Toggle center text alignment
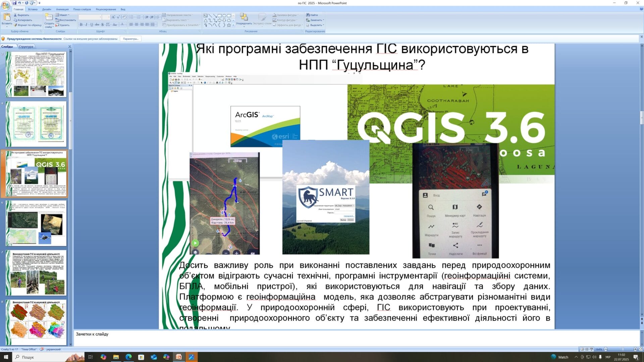Screen dimensions: 644x362 pyautogui.click(x=137, y=25)
